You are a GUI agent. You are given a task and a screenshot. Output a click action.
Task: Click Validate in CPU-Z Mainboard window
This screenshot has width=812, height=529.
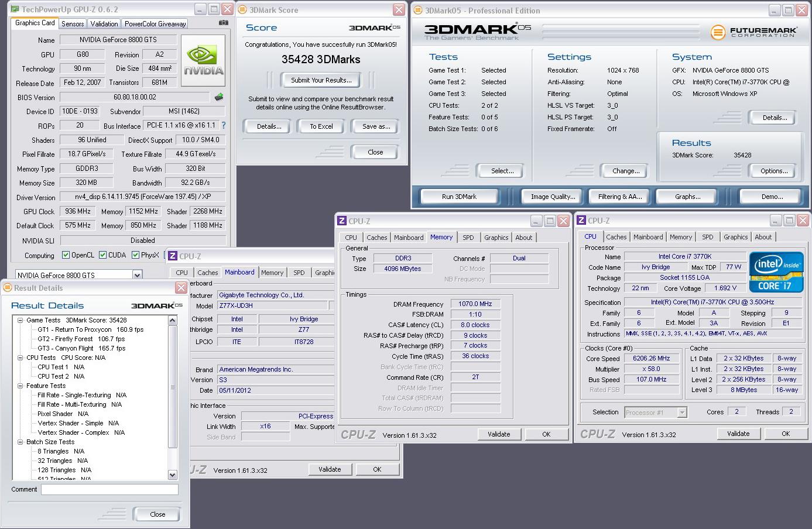330,469
